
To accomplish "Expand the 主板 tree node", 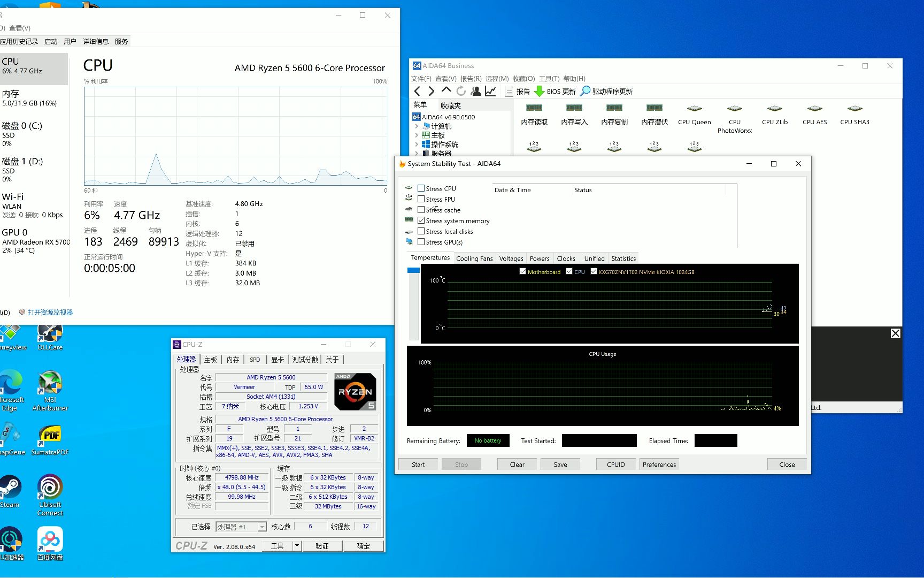I will [x=417, y=135].
